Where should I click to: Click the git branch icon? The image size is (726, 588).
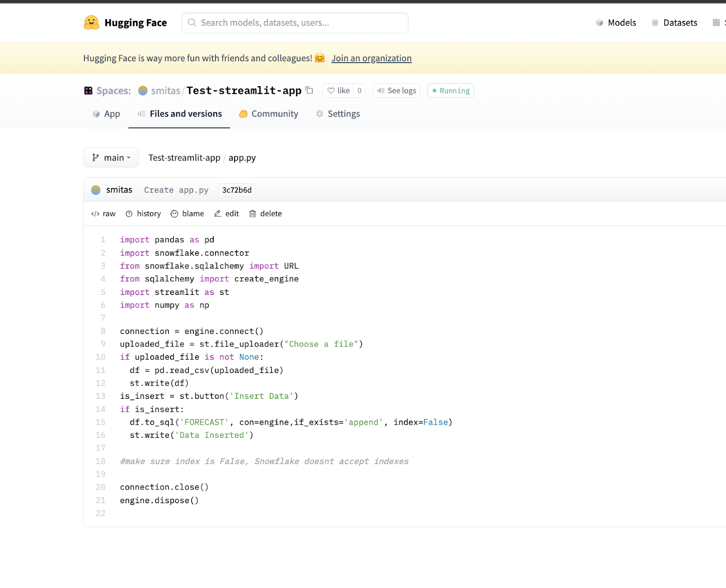click(96, 158)
